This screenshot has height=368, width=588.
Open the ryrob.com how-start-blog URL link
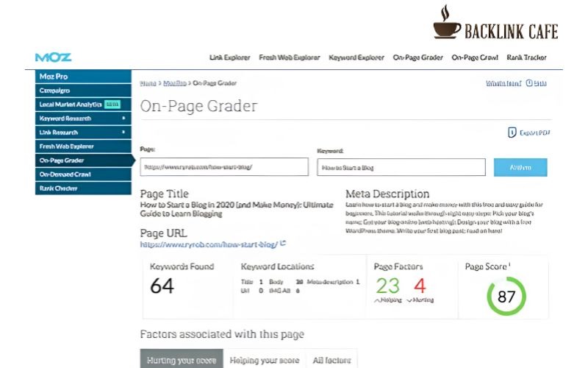(209, 244)
